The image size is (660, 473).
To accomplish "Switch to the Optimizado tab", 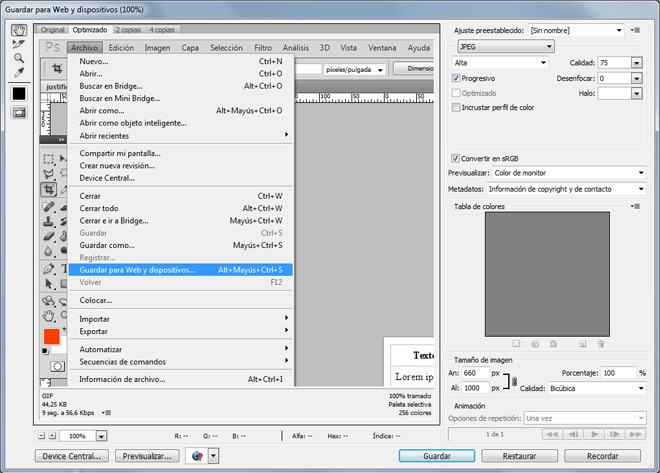I will pyautogui.click(x=90, y=30).
